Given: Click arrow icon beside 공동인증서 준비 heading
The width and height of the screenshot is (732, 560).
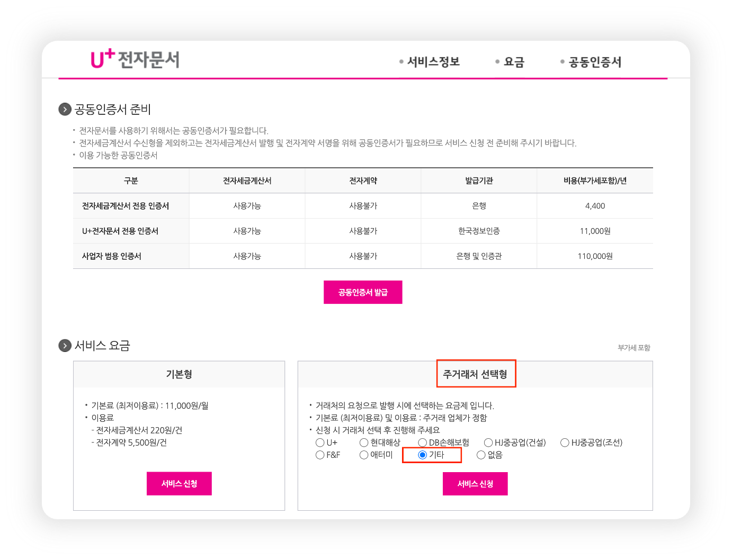Looking at the screenshot, I should click(65, 110).
